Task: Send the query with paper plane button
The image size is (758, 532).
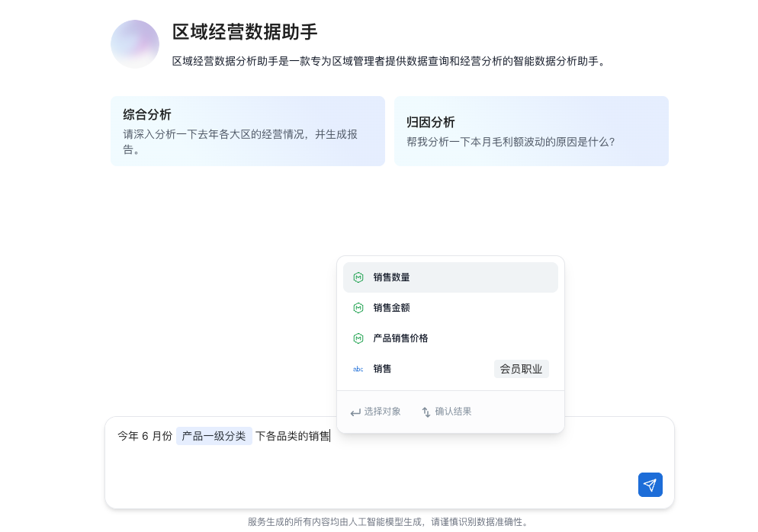Action: tap(650, 485)
